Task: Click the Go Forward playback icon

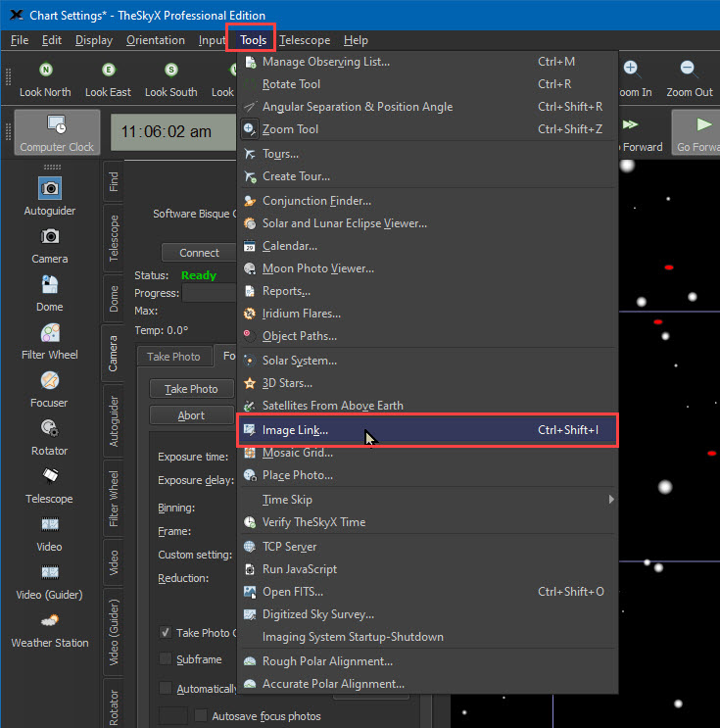Action: point(703,124)
